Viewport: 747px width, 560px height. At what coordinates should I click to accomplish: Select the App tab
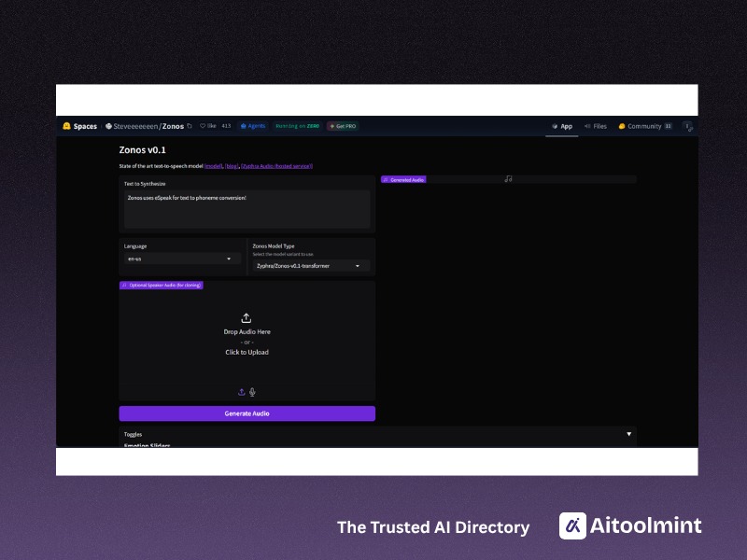click(x=562, y=126)
